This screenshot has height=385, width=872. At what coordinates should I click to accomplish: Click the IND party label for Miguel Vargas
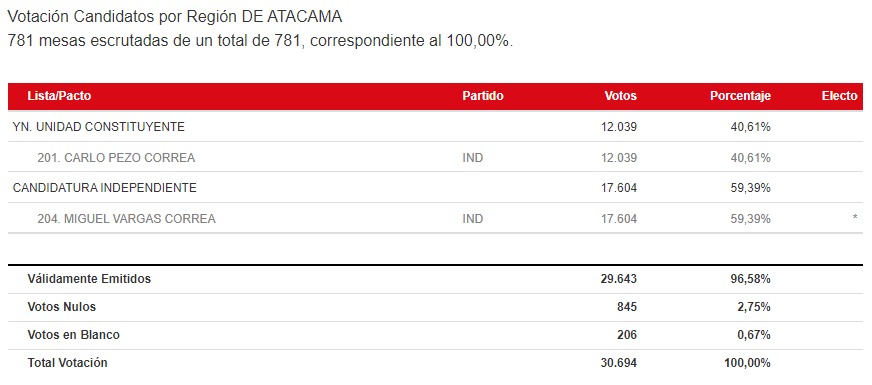click(x=473, y=219)
